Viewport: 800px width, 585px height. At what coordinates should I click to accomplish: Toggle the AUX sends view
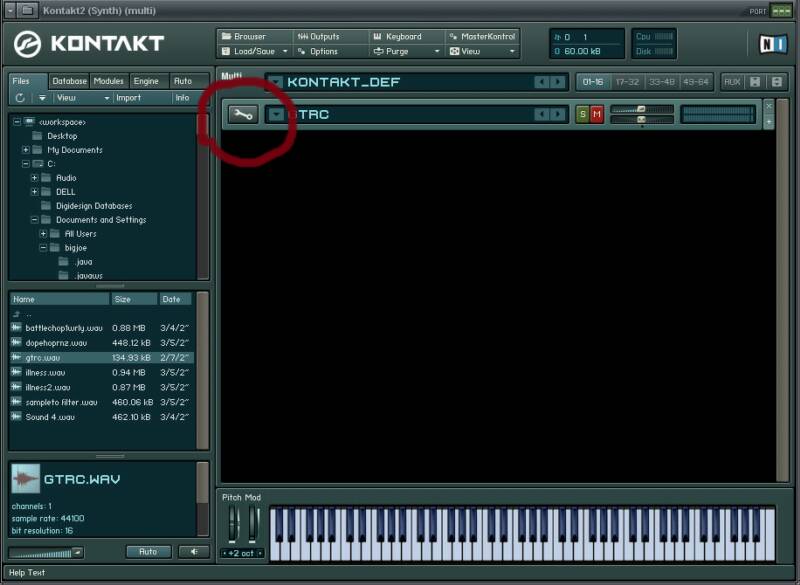[732, 82]
